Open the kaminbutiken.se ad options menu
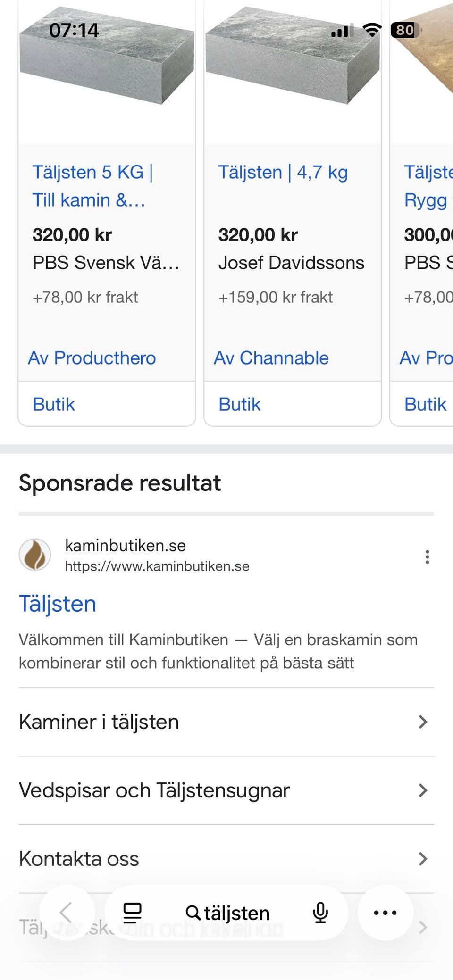Screen dimensions: 453x980 tap(427, 557)
